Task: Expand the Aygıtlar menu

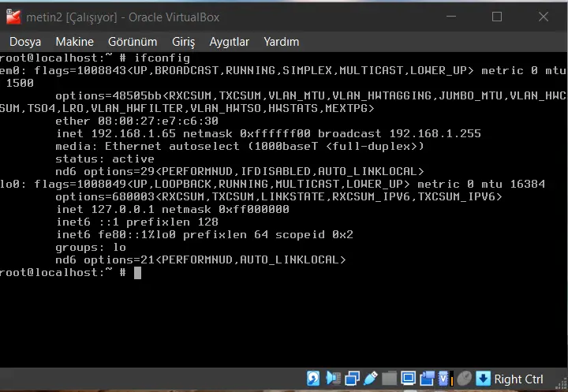Action: click(229, 41)
